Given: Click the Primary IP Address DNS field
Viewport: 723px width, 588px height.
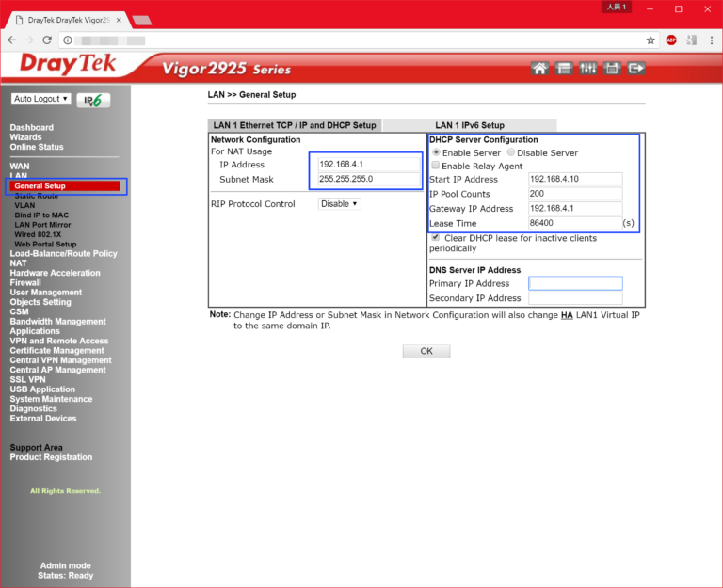Looking at the screenshot, I should [575, 283].
